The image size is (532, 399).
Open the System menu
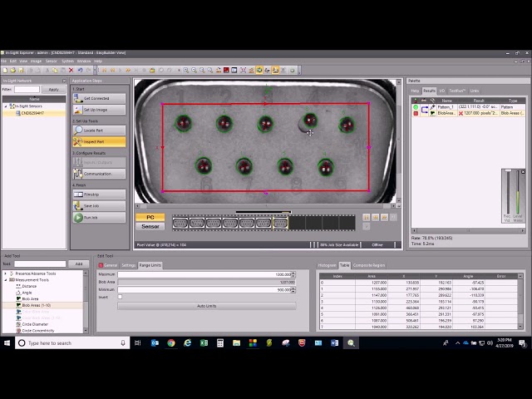67,61
